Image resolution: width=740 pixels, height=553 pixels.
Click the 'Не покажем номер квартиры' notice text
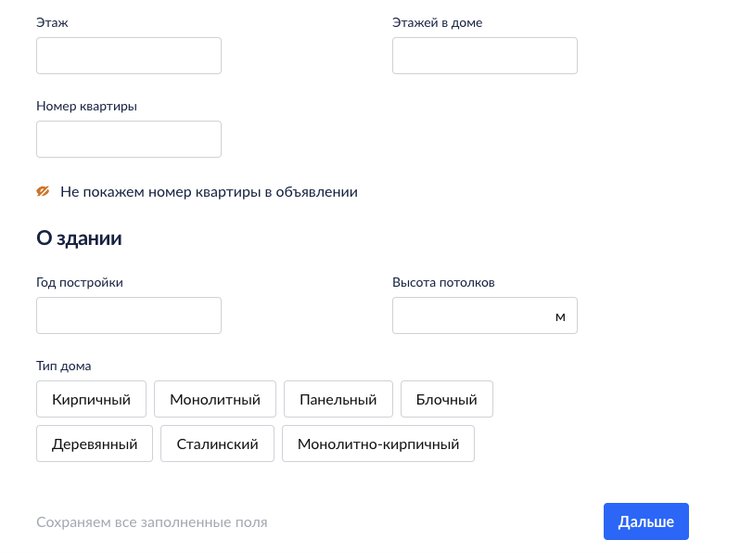click(x=208, y=191)
